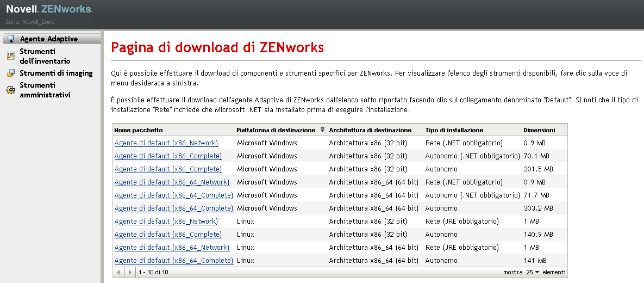Download Windows x86_64_Complete agent, 71.7 MB
Viewport: 644px width, 283px height.
[174, 195]
